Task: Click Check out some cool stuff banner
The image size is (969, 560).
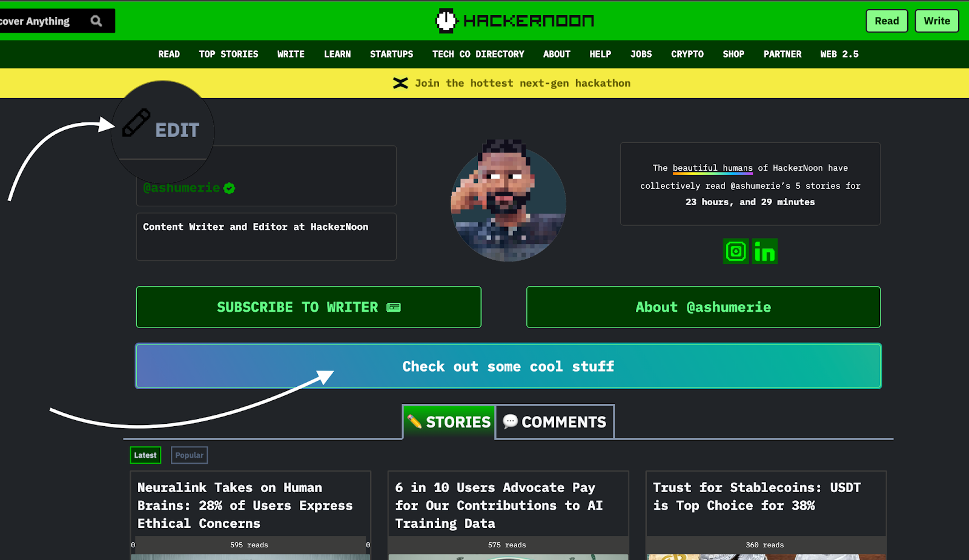Action: click(508, 366)
